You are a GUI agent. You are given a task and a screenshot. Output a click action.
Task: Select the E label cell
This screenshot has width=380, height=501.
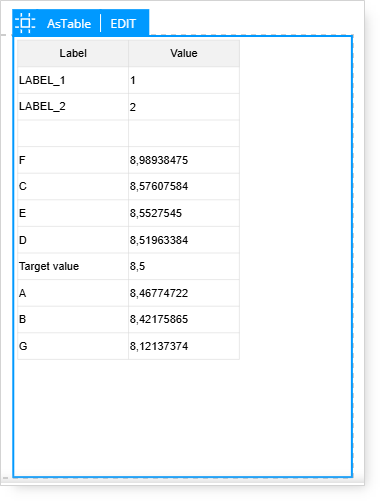73,213
